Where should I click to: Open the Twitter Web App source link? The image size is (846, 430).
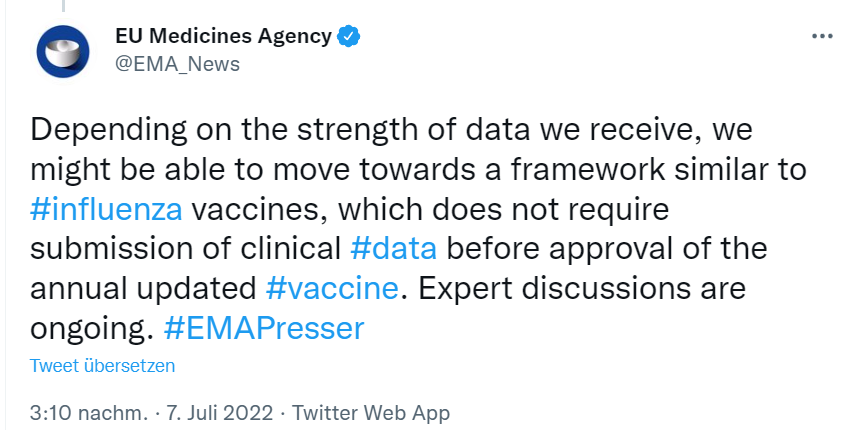pyautogui.click(x=371, y=413)
